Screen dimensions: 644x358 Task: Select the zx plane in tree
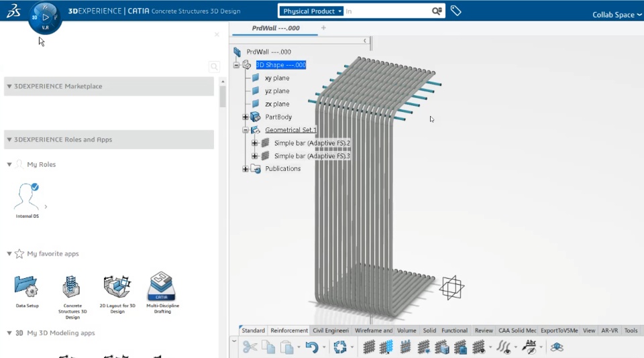[277, 104]
